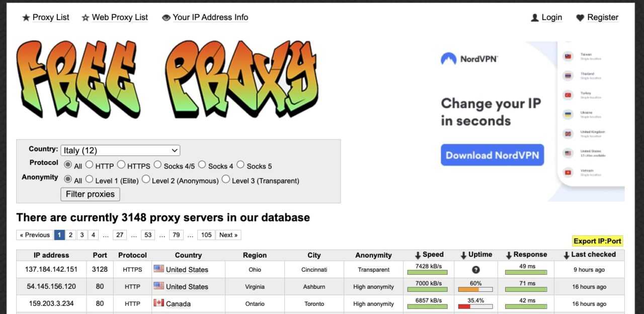This screenshot has height=314, width=644.
Task: Open the Country dropdown showing Italy
Action: point(120,150)
